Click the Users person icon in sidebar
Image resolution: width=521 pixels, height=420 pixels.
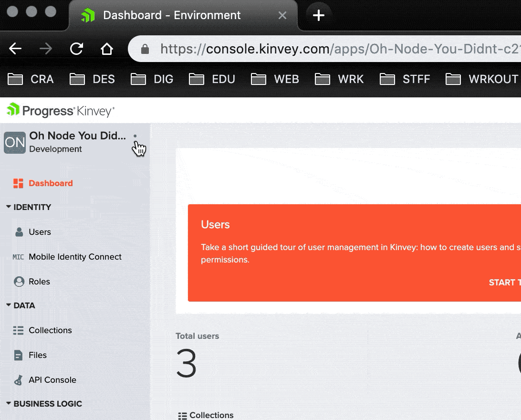point(19,232)
